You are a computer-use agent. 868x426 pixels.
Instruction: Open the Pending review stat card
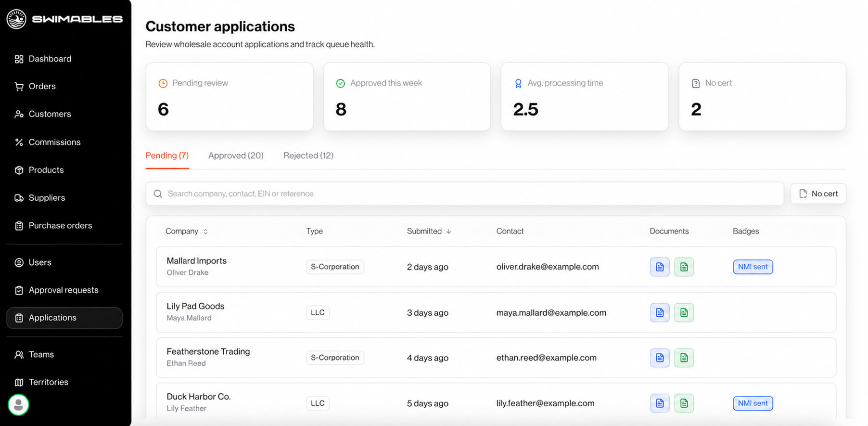click(x=230, y=96)
